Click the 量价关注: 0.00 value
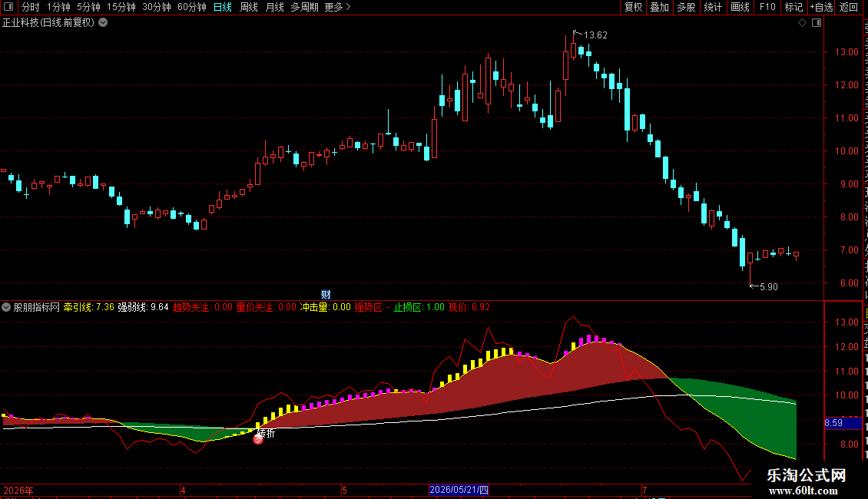Viewport: 868px width, 499px height. 267,307
